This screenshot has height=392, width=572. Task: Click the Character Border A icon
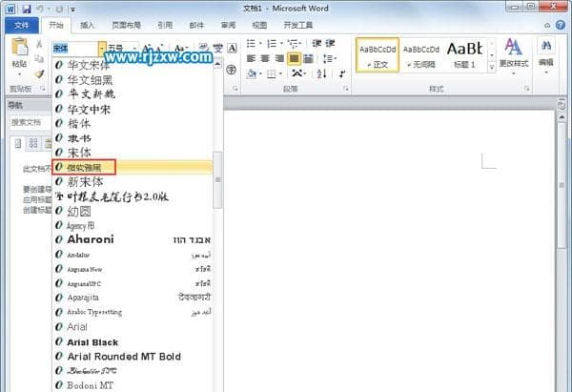click(232, 49)
